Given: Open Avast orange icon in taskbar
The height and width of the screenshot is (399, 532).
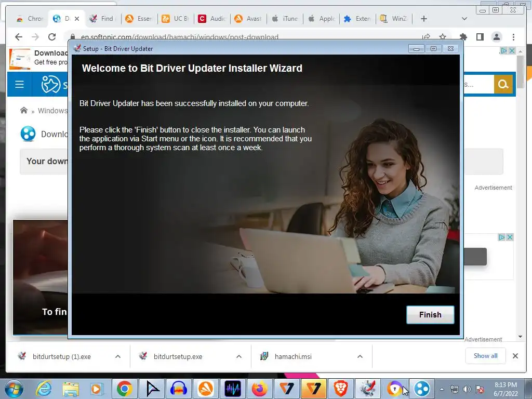Looking at the screenshot, I should 206,389.
